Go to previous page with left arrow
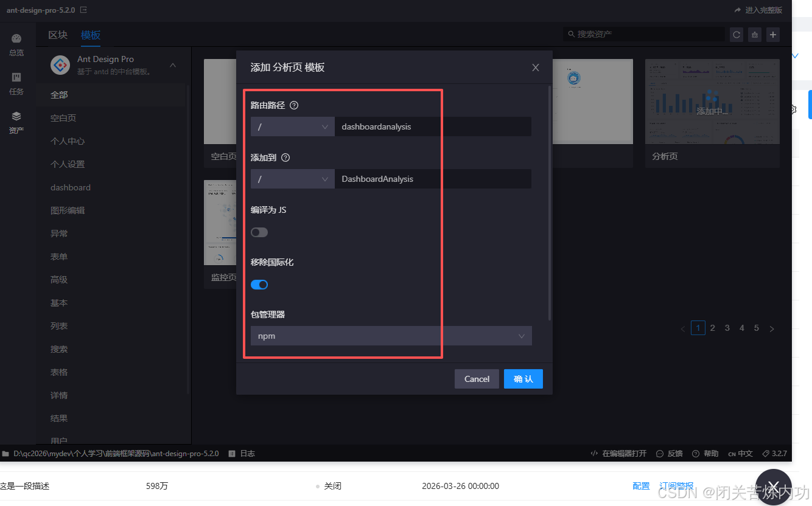 pos(683,328)
